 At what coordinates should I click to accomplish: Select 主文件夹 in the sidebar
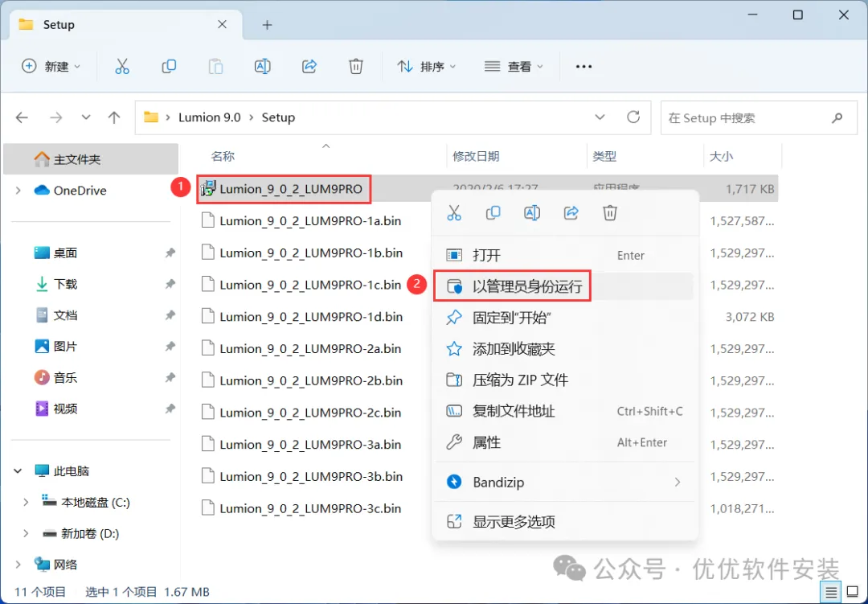[x=91, y=159]
